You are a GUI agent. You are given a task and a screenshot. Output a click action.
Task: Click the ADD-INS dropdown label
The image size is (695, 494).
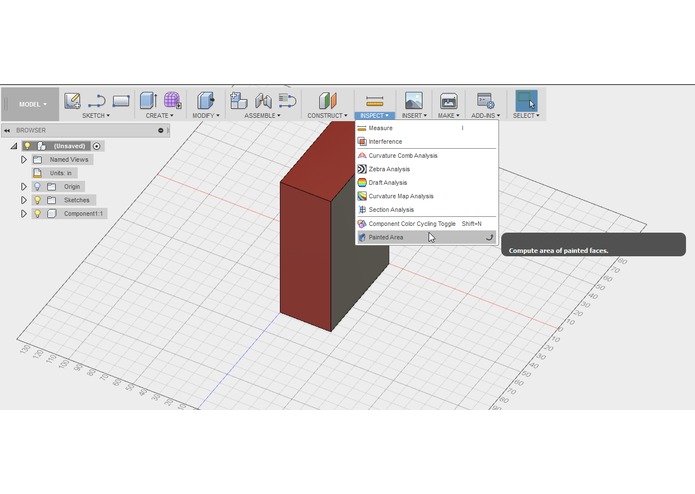(x=485, y=116)
